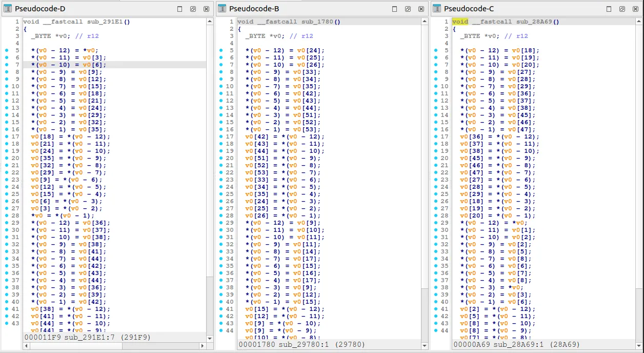Float the Pseudocode-C panel
Image resolution: width=644 pixels, height=353 pixels.
[622, 9]
